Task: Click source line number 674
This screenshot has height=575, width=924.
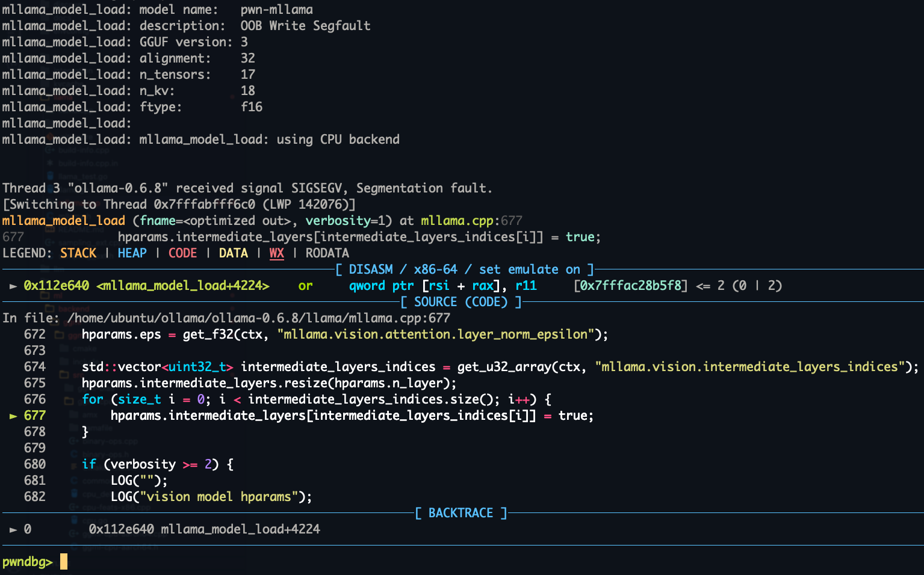Action: pos(34,367)
